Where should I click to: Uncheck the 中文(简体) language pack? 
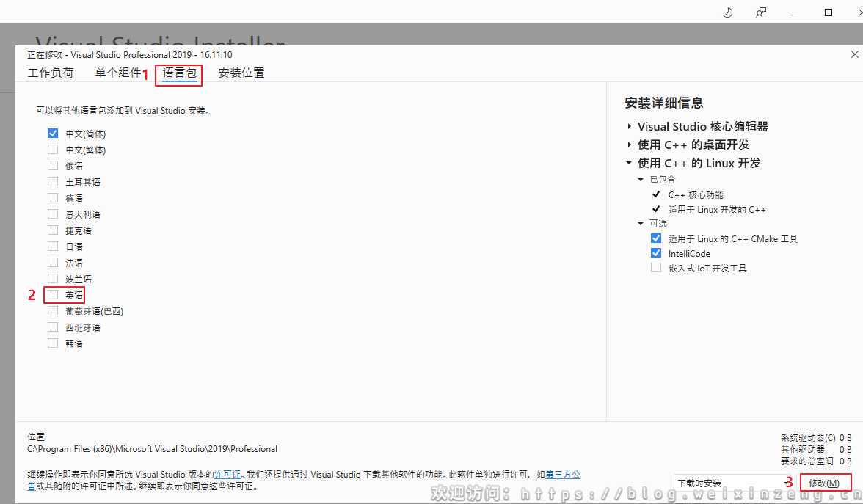(x=53, y=133)
